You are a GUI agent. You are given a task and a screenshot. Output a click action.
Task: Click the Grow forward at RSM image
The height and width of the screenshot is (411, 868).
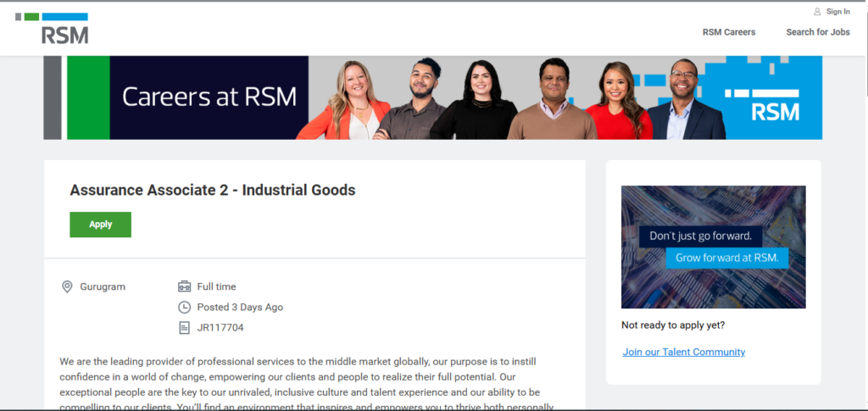713,247
